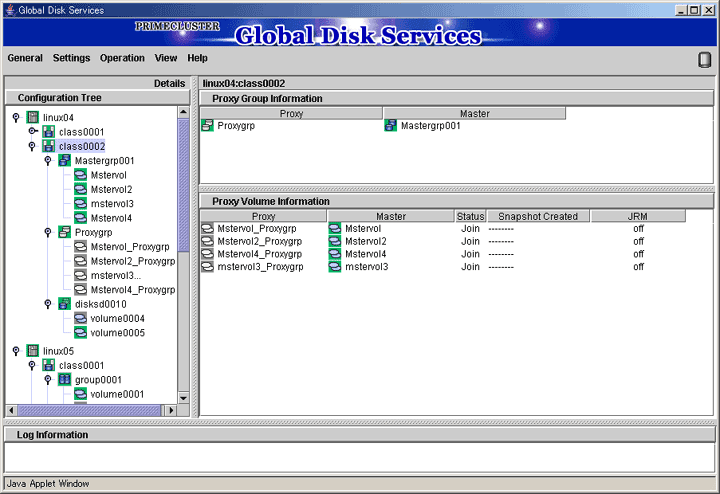This screenshot has width=720, height=494.
Task: Click Mstervol_Proxygrp icon in Proxy Volume table
Action: pos(208,228)
